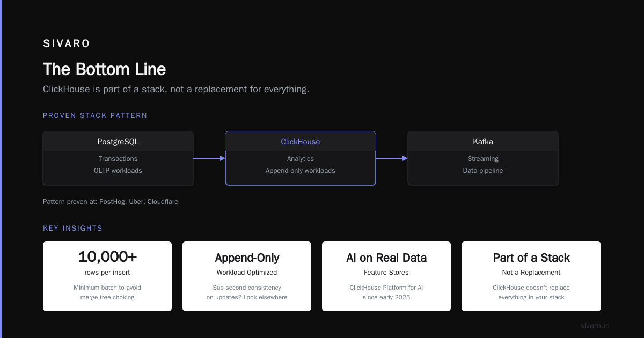Open the 10,000+ rows per insert card
The image size is (644, 338).
click(x=107, y=276)
